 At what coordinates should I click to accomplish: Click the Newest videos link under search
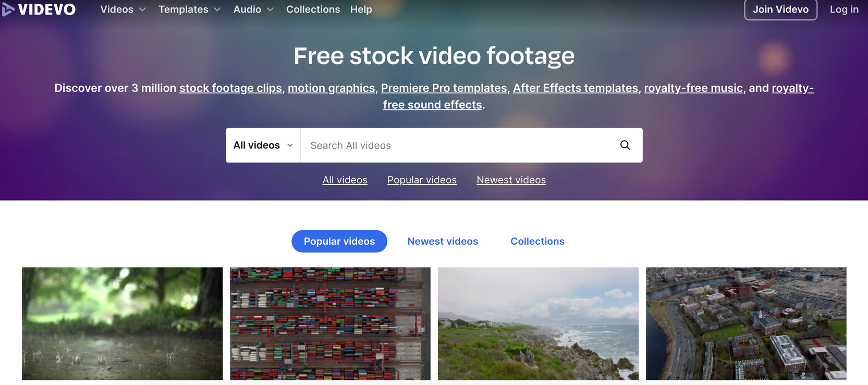pos(511,180)
